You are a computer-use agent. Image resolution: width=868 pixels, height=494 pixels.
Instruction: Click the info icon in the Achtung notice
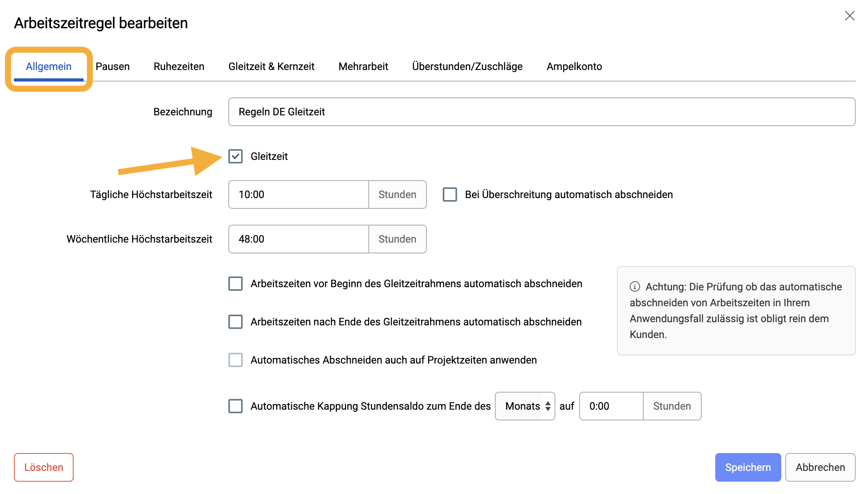[635, 286]
